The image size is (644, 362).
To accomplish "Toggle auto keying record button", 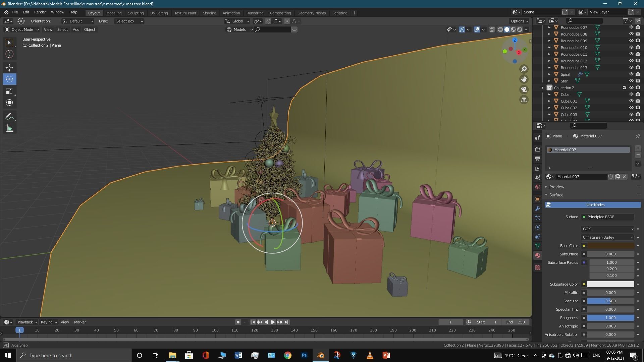I will [x=238, y=322].
